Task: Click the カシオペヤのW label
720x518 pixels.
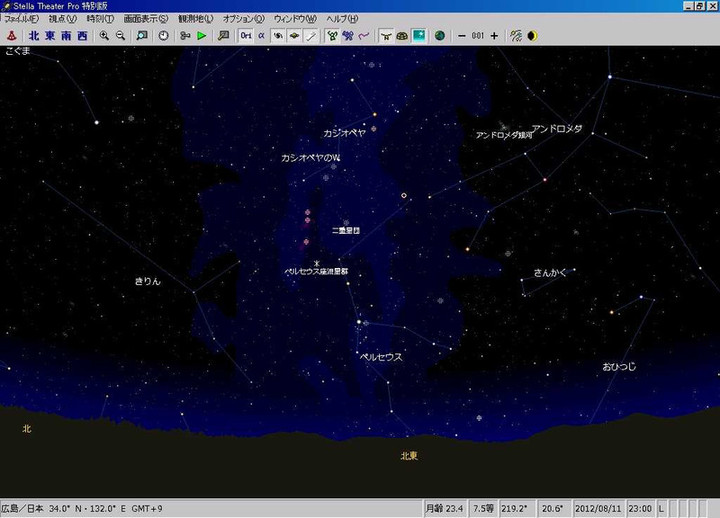Action: coord(310,158)
